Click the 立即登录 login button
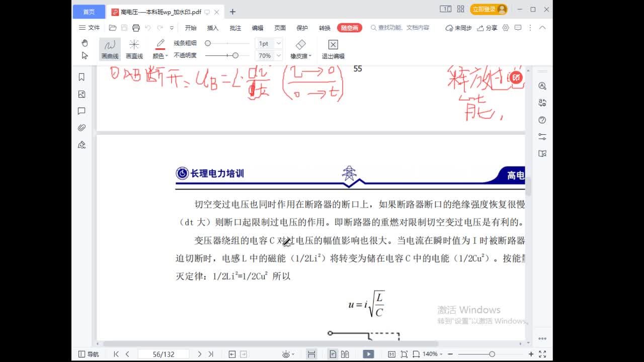The height and width of the screenshot is (362, 644). pyautogui.click(x=489, y=10)
